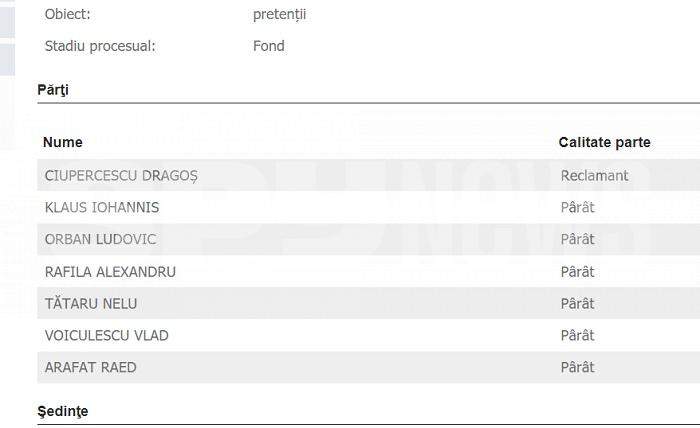This screenshot has width=700, height=428.
Task: Click the Pârât cell for Klaus Iohannis
Action: [577, 208]
